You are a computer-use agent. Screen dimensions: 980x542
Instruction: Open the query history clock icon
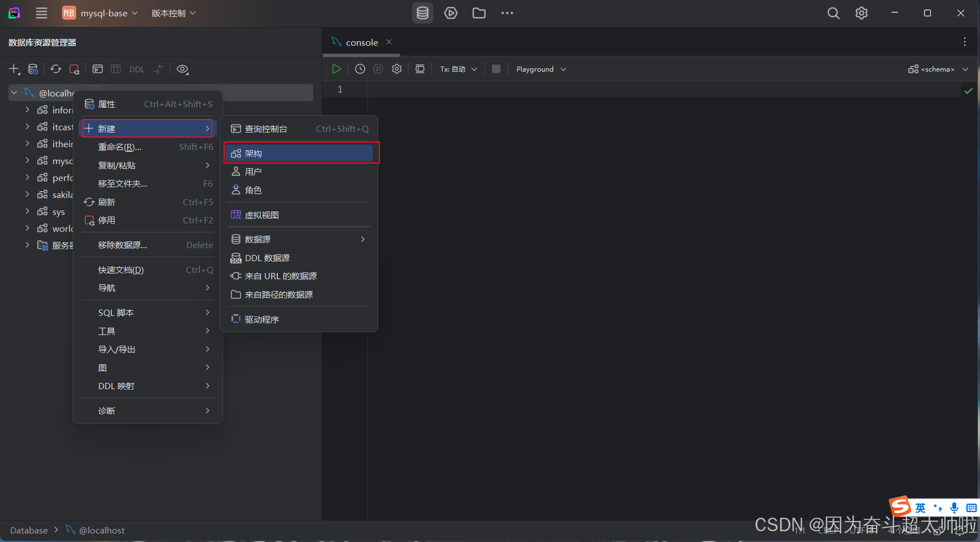point(360,69)
